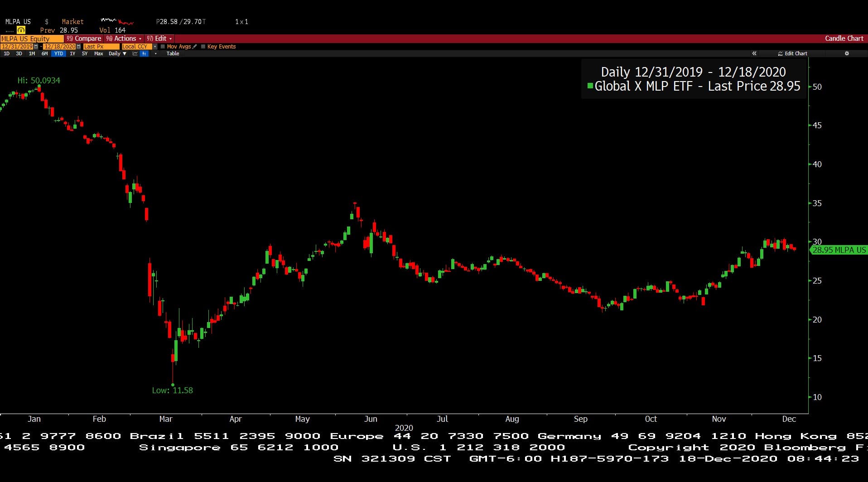
Task: Click the green legend swatch for Global X MLP ETF
Action: coord(590,86)
